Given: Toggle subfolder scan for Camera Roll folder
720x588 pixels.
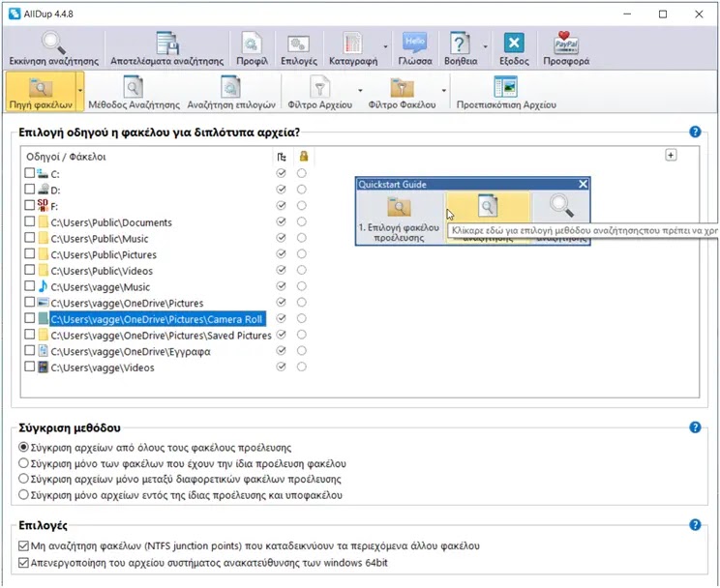Looking at the screenshot, I should click(281, 318).
